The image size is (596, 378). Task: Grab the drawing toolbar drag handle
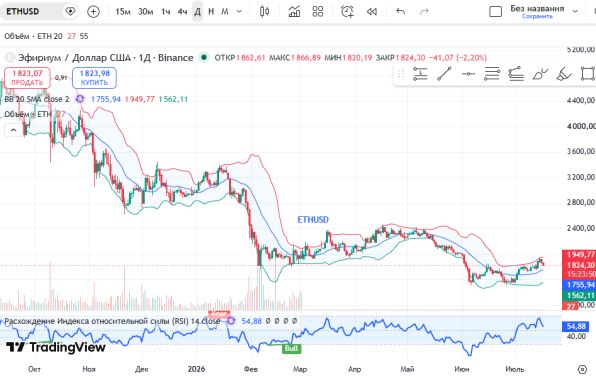tap(400, 74)
